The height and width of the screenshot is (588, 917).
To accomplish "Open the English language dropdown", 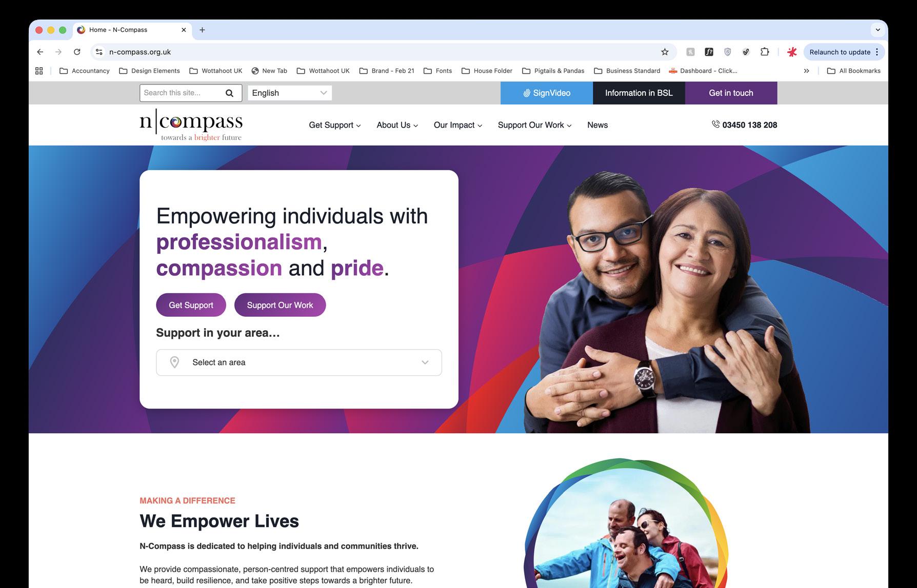I will (290, 93).
